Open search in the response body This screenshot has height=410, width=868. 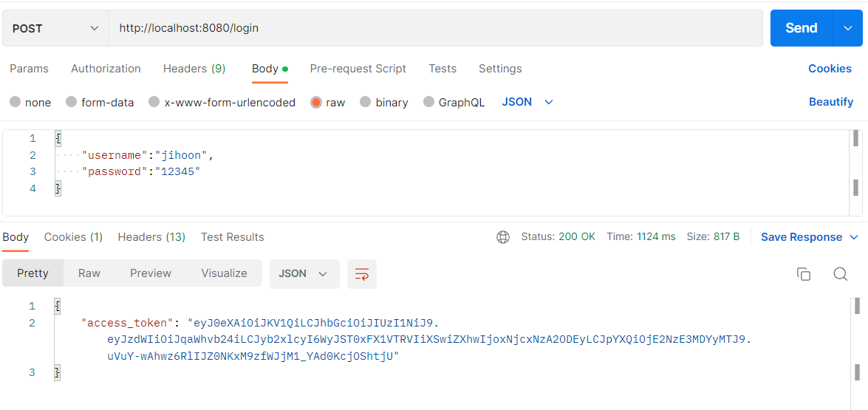pos(841,274)
